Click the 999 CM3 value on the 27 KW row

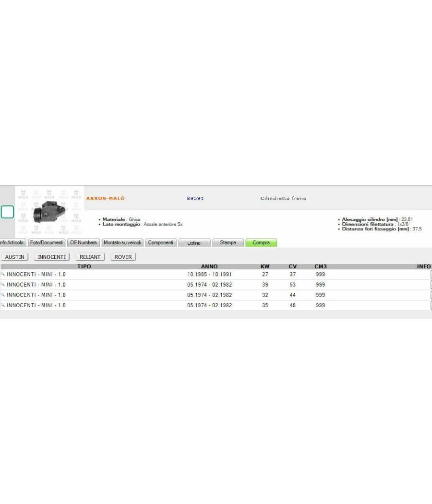click(321, 274)
